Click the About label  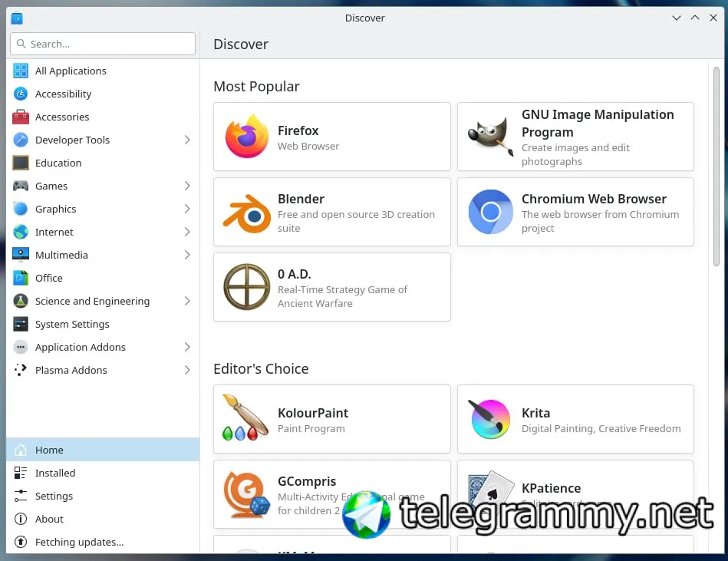click(49, 519)
